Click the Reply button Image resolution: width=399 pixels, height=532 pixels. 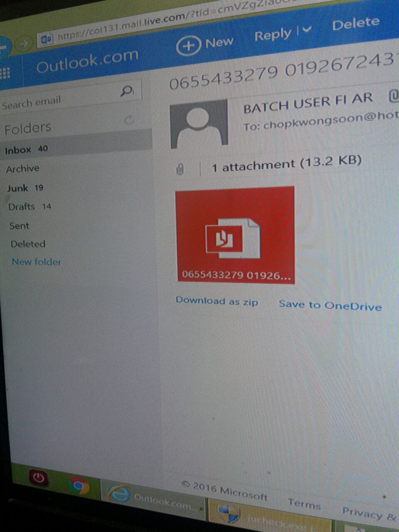(273, 34)
